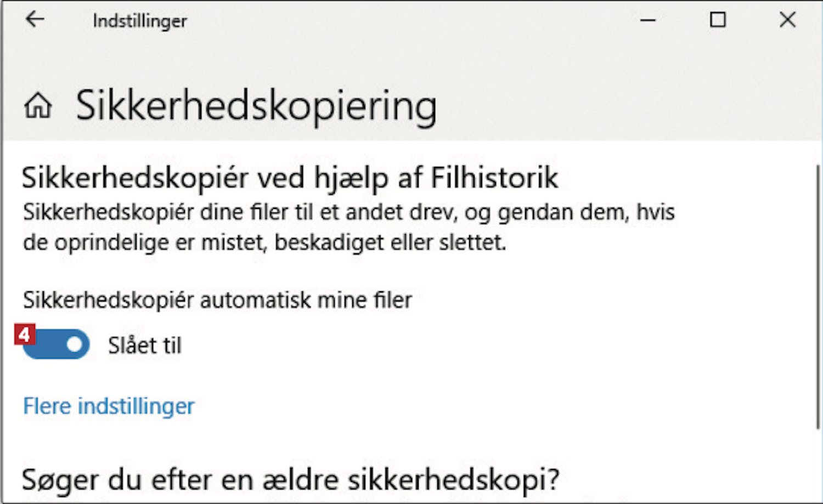Close the Indstillinger window
The width and height of the screenshot is (823, 504).
coord(787,20)
